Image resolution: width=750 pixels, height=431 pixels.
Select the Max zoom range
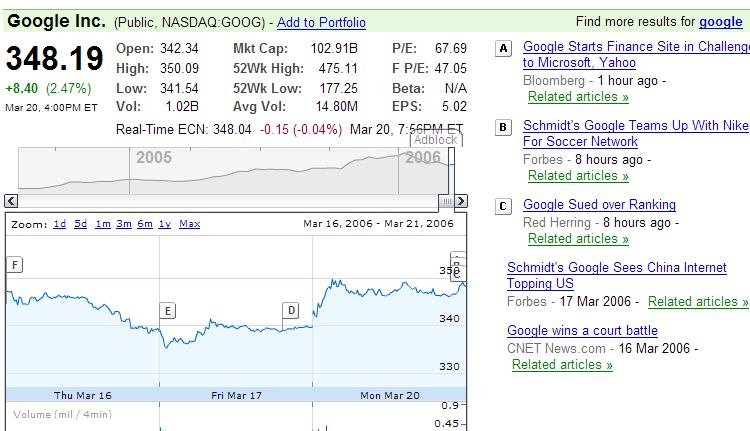(189, 224)
